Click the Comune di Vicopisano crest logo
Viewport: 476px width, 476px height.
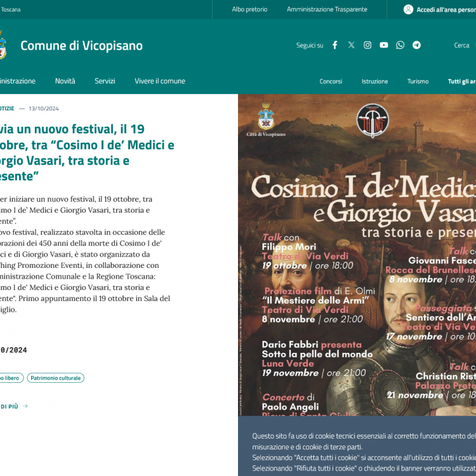coord(3,45)
